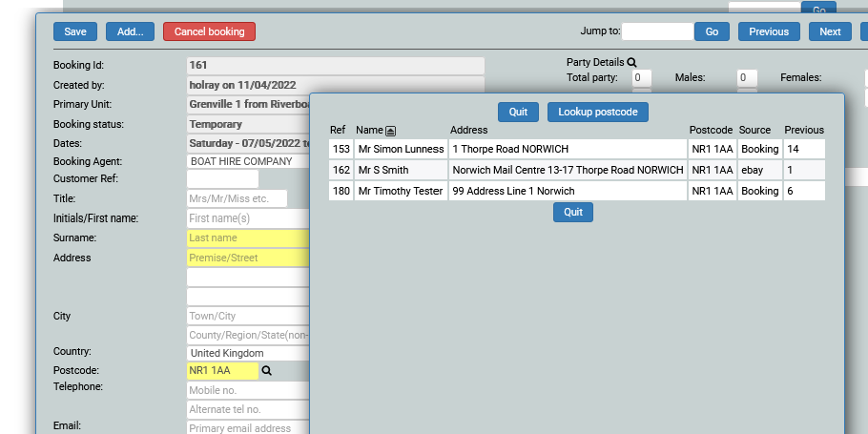Click the Jump to input box

(657, 31)
